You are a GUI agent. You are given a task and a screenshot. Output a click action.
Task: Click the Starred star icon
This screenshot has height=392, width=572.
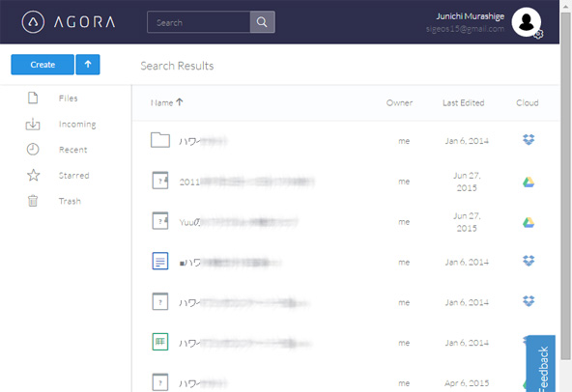pyautogui.click(x=33, y=175)
